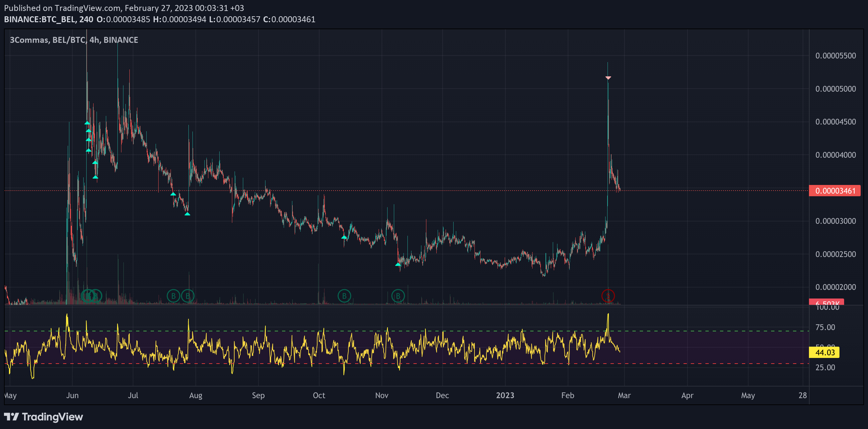This screenshot has height=429, width=868.
Task: Click the BINANCE:BTC_BEL, 240 symbol text
Action: (x=48, y=20)
